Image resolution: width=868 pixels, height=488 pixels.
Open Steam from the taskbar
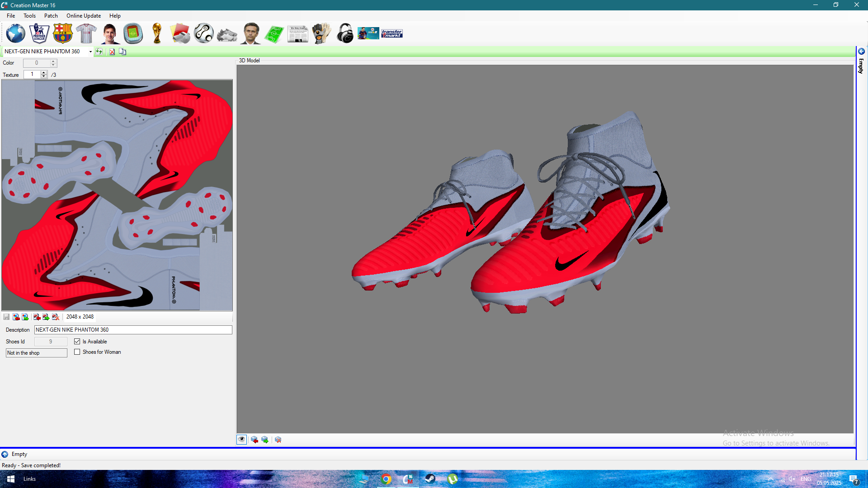pyautogui.click(x=430, y=479)
